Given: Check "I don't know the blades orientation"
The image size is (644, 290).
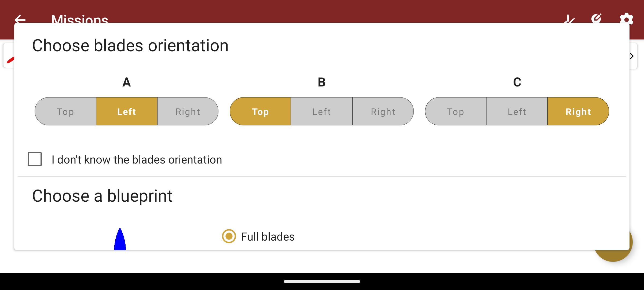Looking at the screenshot, I should (x=35, y=159).
